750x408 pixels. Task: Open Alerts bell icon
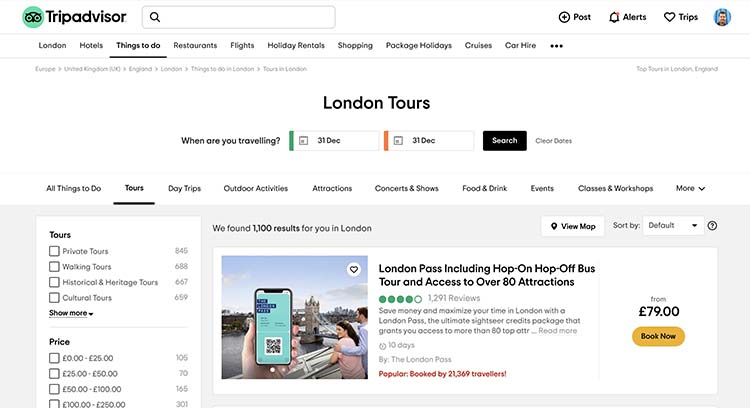(x=614, y=17)
